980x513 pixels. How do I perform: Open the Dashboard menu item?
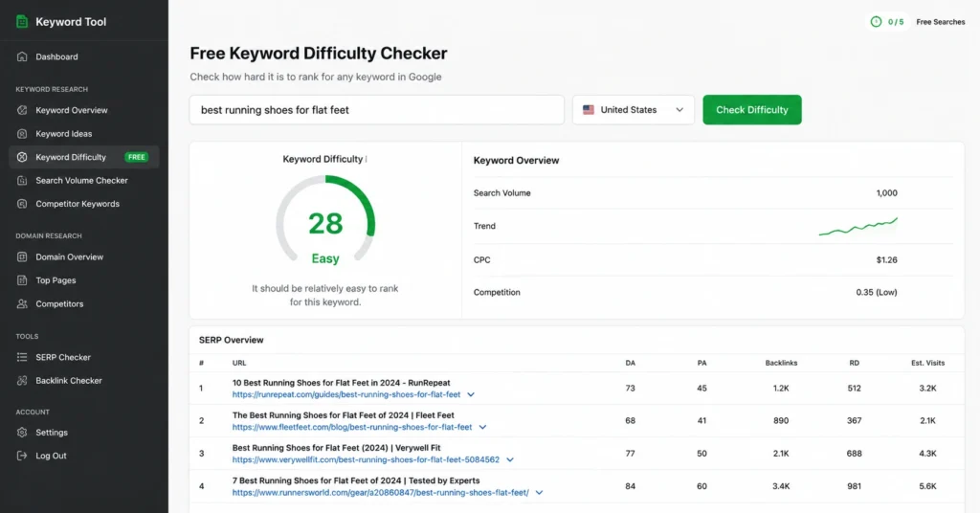tap(84, 56)
